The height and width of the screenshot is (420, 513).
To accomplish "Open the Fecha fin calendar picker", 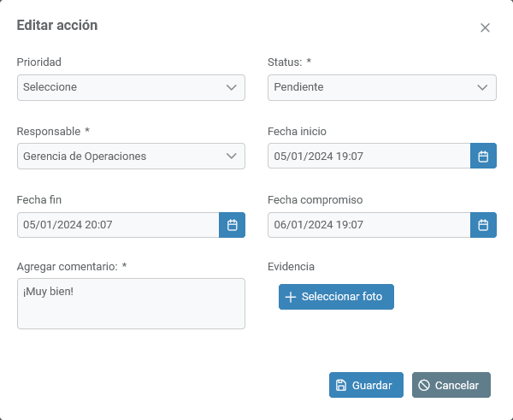I will [232, 225].
